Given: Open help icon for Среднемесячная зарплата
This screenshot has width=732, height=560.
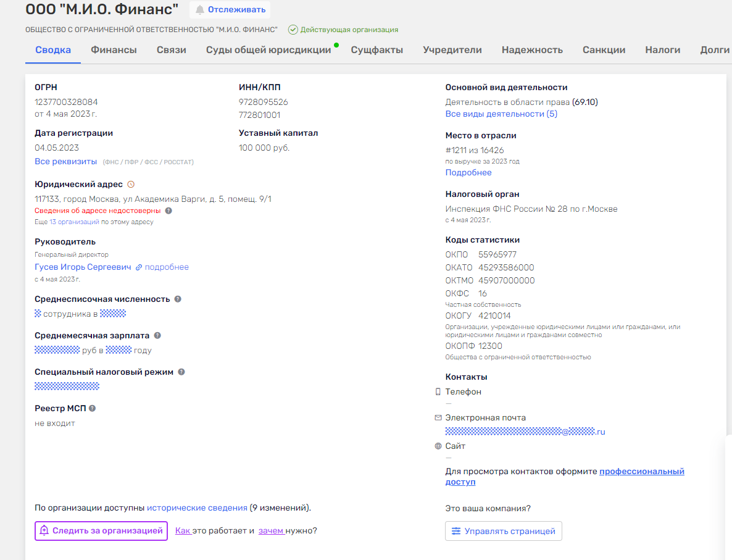Looking at the screenshot, I should [157, 335].
